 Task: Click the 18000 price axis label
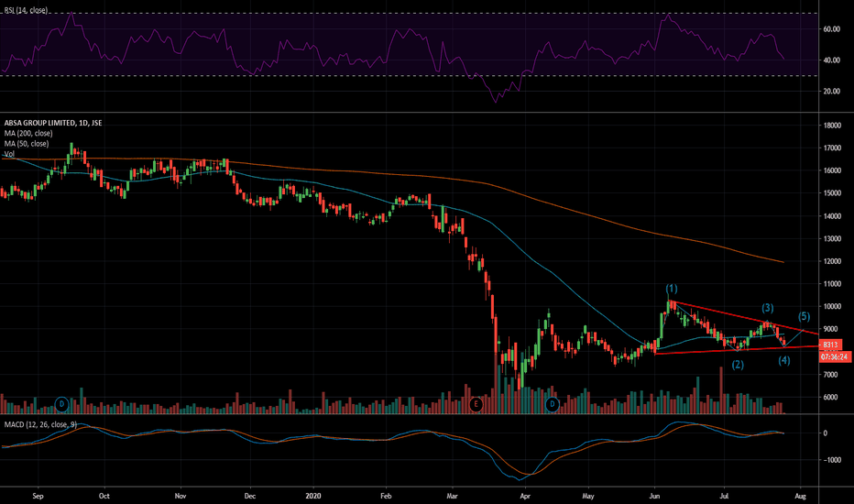[x=832, y=126]
